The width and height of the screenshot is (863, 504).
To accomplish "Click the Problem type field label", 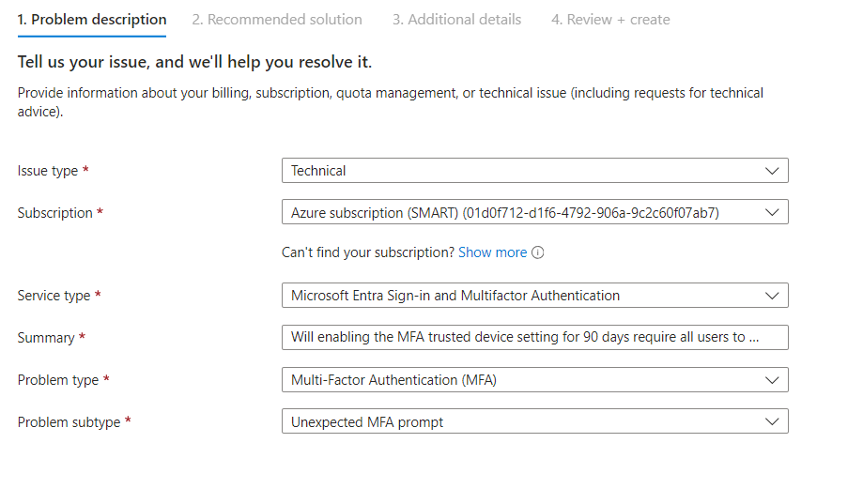I will pyautogui.click(x=58, y=380).
